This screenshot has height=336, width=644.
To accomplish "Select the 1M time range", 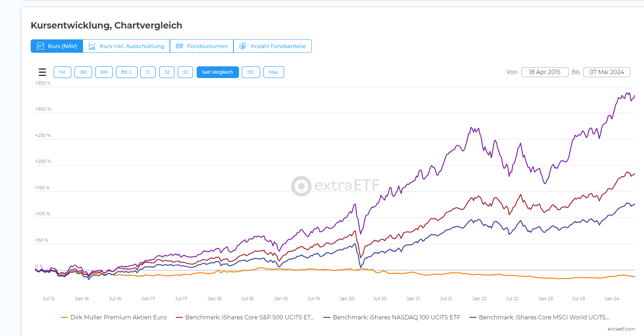I will point(62,72).
